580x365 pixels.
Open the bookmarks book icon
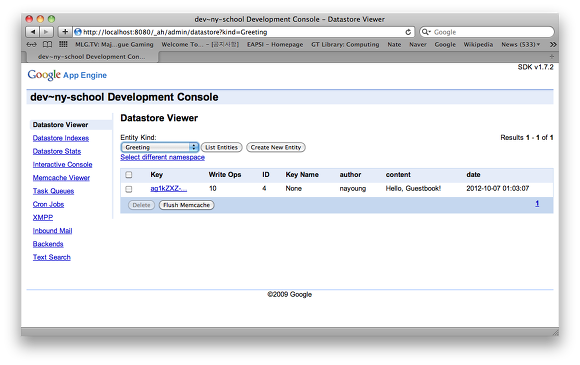point(47,44)
